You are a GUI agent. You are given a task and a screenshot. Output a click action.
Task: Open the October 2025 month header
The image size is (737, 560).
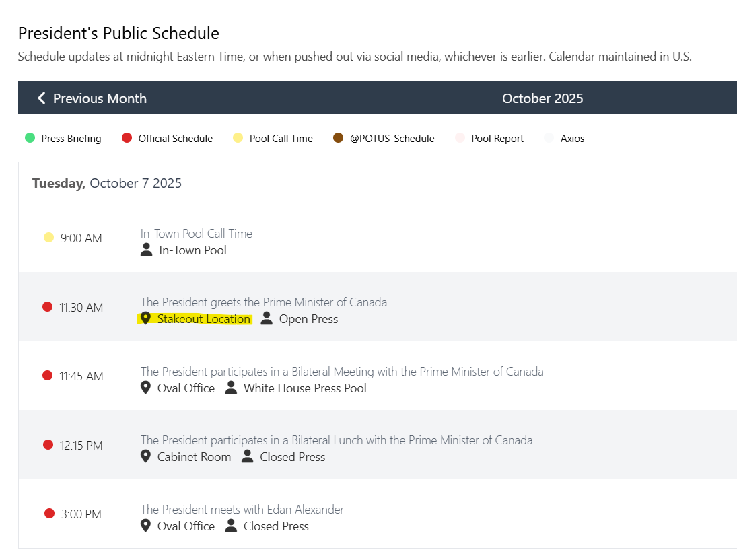click(542, 98)
